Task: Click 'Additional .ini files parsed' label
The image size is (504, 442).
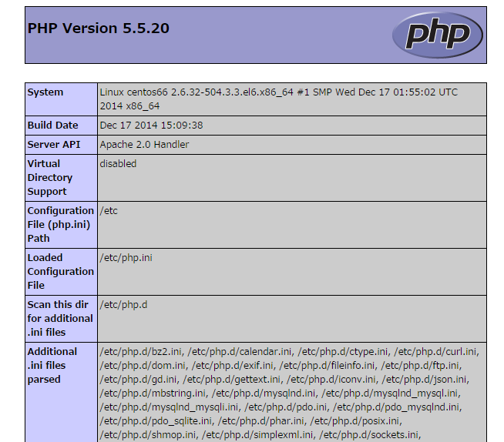Action: tap(52, 366)
